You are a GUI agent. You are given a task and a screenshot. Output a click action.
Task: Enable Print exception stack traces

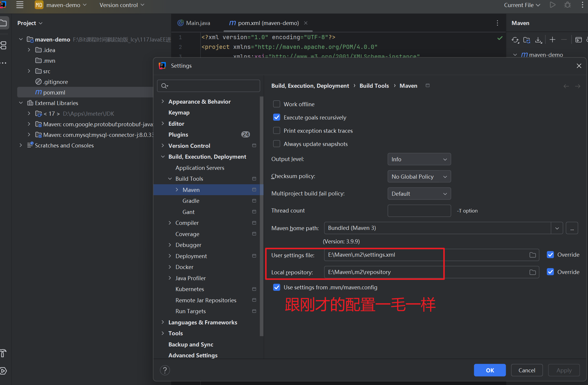[x=277, y=131]
